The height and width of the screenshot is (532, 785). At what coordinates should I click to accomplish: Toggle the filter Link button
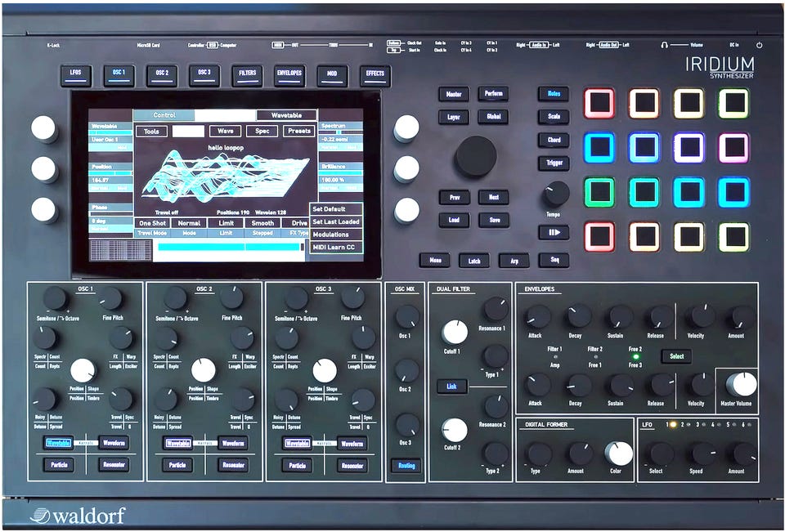click(451, 387)
